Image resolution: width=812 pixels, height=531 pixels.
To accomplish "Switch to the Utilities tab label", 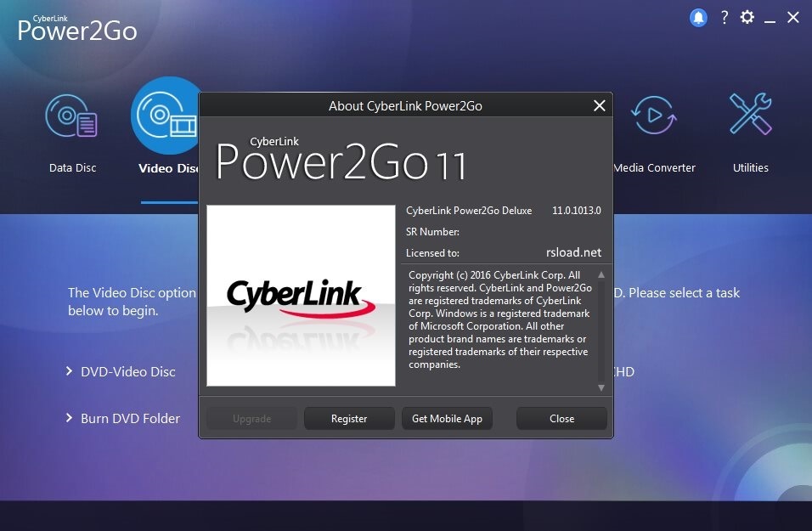I will point(750,168).
